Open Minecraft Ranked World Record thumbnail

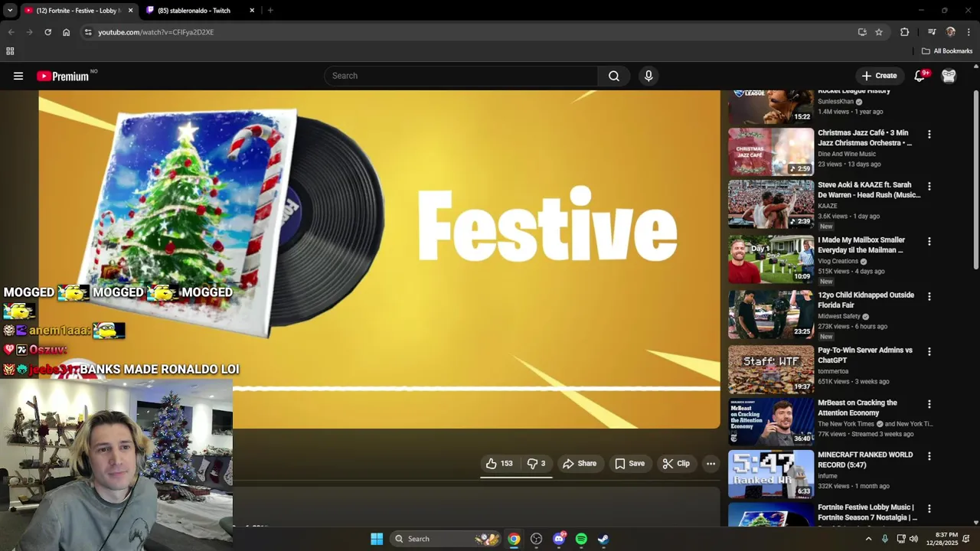pyautogui.click(x=771, y=474)
